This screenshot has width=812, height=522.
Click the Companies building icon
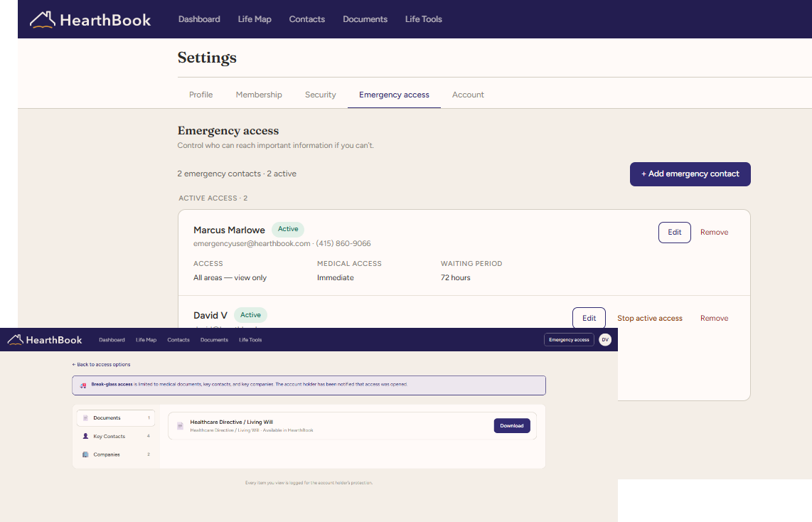click(85, 454)
